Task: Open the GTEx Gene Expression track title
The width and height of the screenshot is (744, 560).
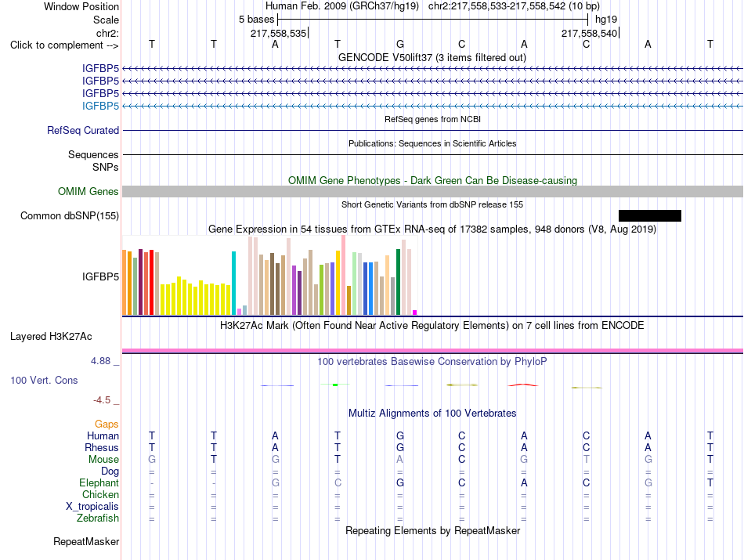Action: pos(432,229)
